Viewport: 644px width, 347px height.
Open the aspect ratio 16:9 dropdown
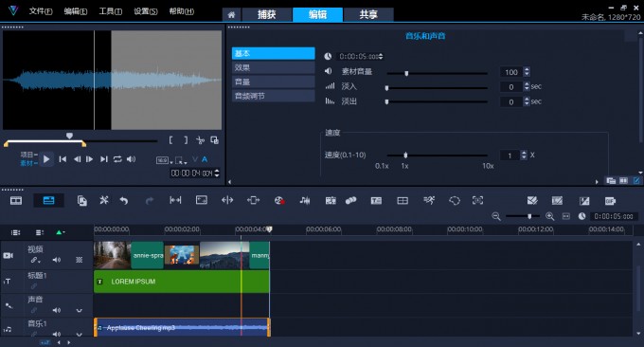pyautogui.click(x=165, y=160)
